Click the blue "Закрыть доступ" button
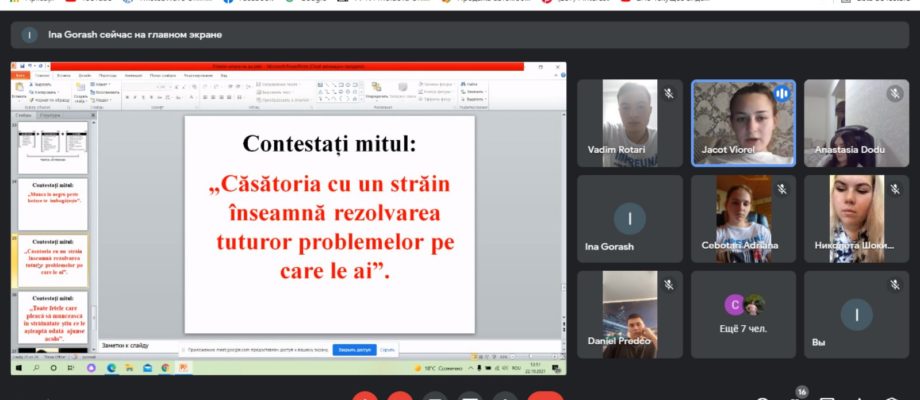Viewport: 920px width, 400px height. click(x=354, y=350)
